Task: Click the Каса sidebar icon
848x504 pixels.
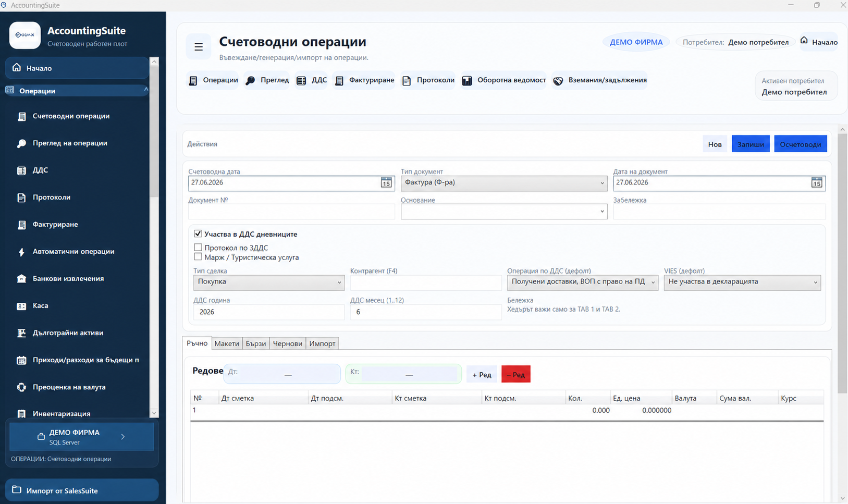Action: pos(21,306)
